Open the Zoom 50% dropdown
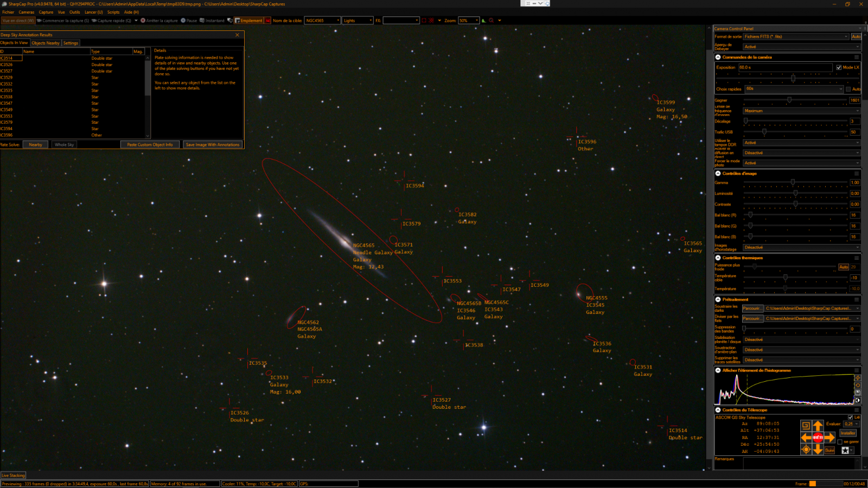 469,21
